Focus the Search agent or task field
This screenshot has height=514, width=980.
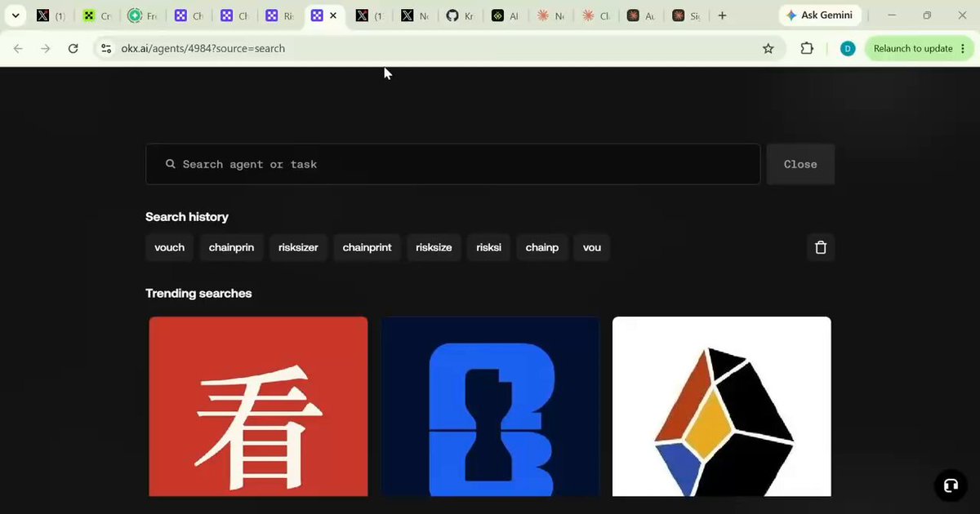452,164
